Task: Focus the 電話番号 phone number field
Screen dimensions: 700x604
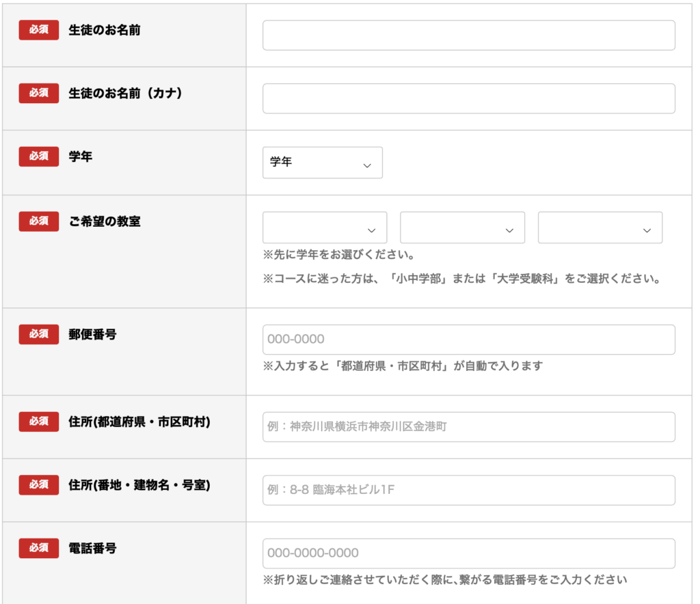Action: pyautogui.click(x=468, y=553)
